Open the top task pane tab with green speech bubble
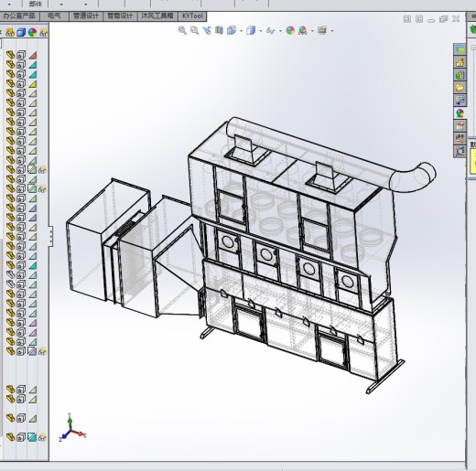Image resolution: width=476 pixels, height=471 pixels. (x=460, y=48)
